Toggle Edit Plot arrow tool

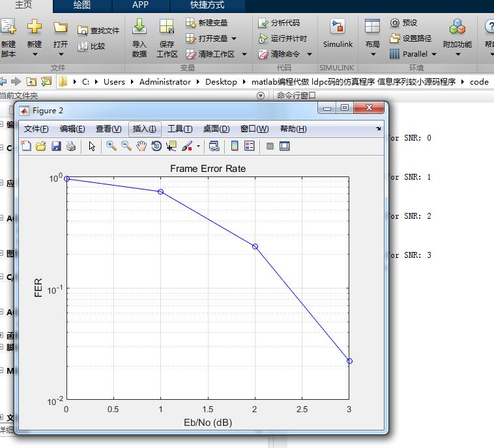92,147
